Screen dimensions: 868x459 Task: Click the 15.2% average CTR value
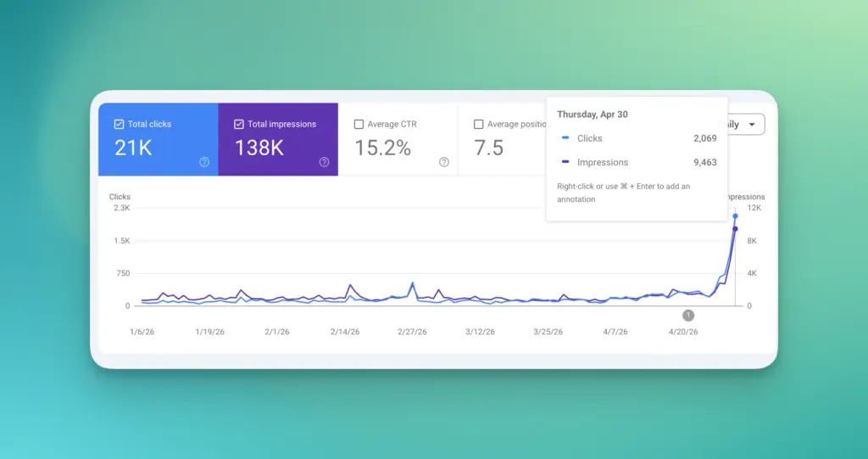[382, 148]
